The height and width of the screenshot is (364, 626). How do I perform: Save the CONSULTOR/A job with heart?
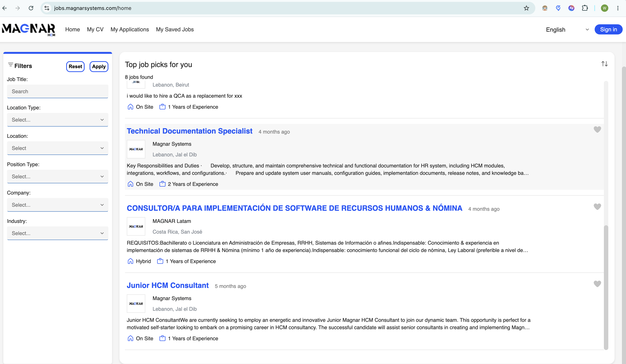point(597,206)
